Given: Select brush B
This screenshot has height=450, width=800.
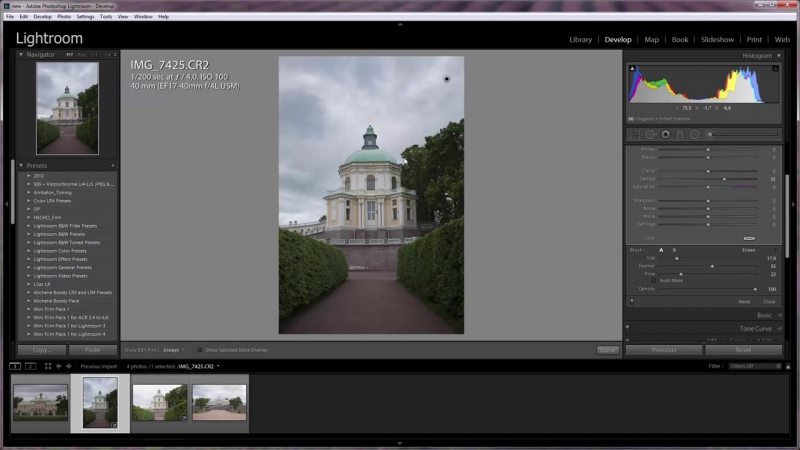Looking at the screenshot, I should [674, 250].
